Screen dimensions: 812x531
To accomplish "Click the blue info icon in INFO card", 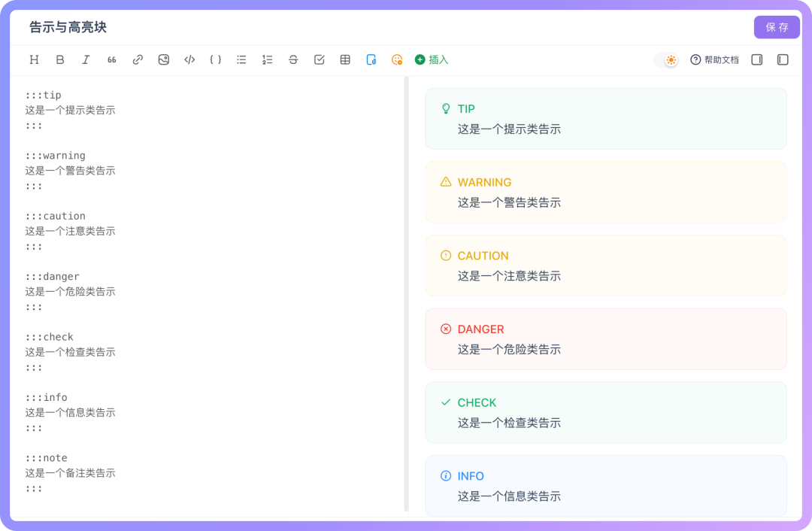I will click(446, 475).
